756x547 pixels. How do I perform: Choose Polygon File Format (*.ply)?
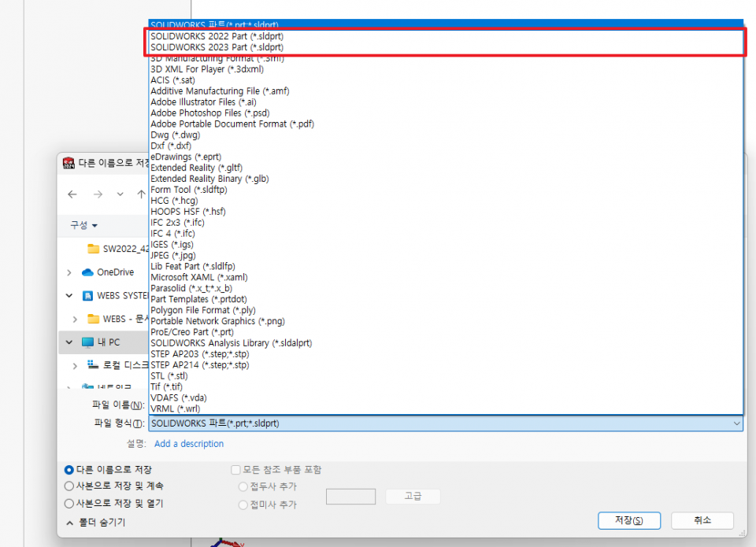pyautogui.click(x=446, y=310)
